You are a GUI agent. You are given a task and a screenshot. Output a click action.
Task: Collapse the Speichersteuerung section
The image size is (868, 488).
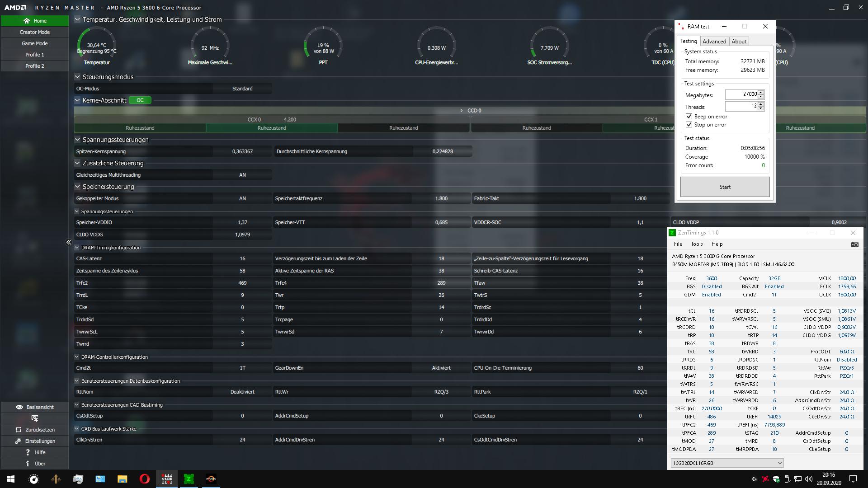(77, 187)
